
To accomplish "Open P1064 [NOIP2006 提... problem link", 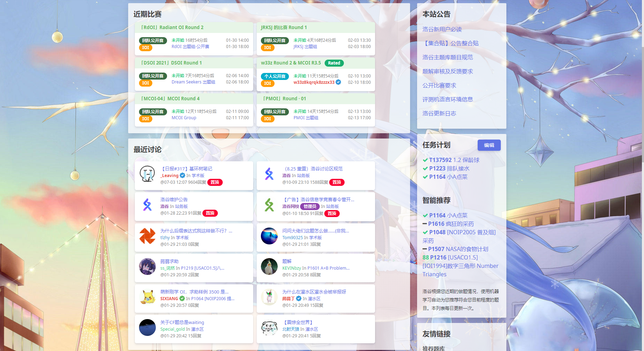I will (x=213, y=299).
